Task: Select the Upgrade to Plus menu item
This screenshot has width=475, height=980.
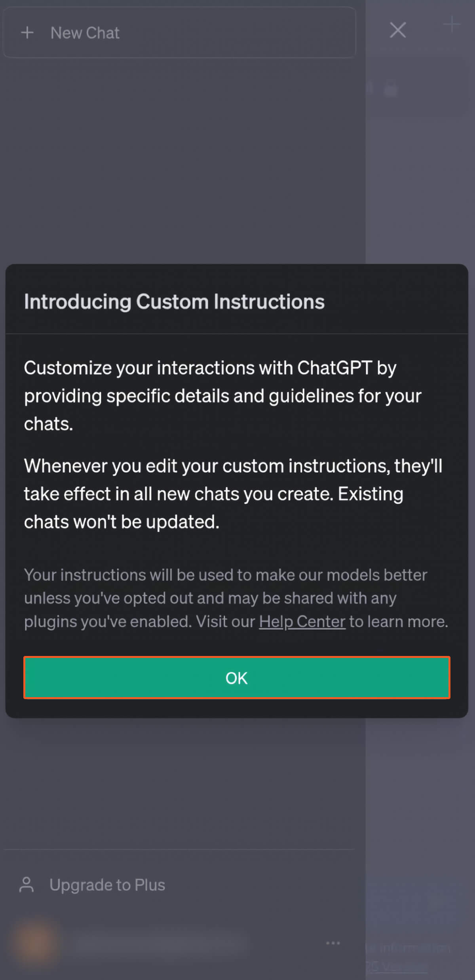Action: pos(107,885)
